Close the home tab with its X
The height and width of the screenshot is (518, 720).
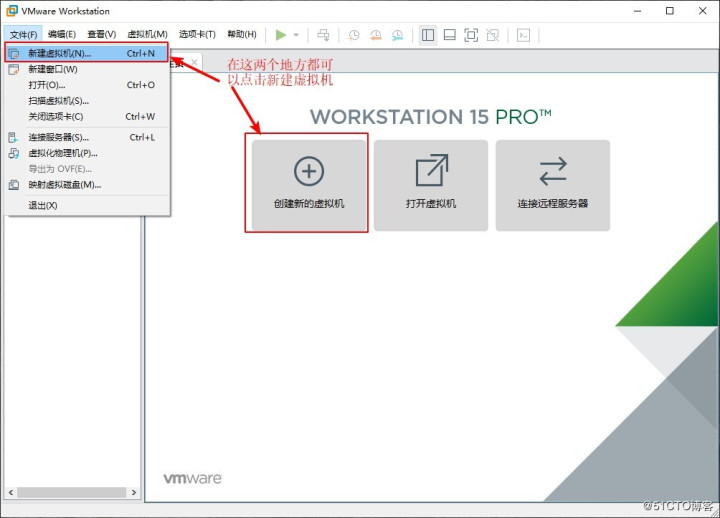pos(194,62)
